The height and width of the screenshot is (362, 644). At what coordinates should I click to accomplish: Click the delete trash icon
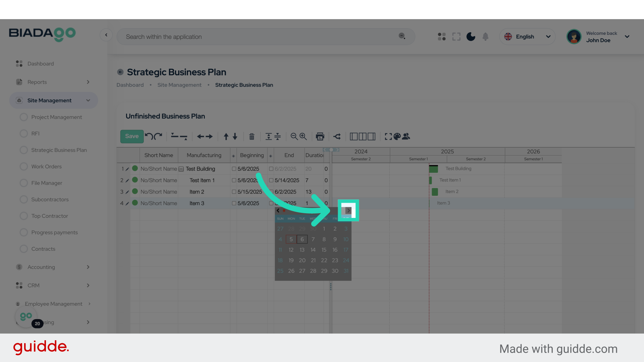coord(252,136)
